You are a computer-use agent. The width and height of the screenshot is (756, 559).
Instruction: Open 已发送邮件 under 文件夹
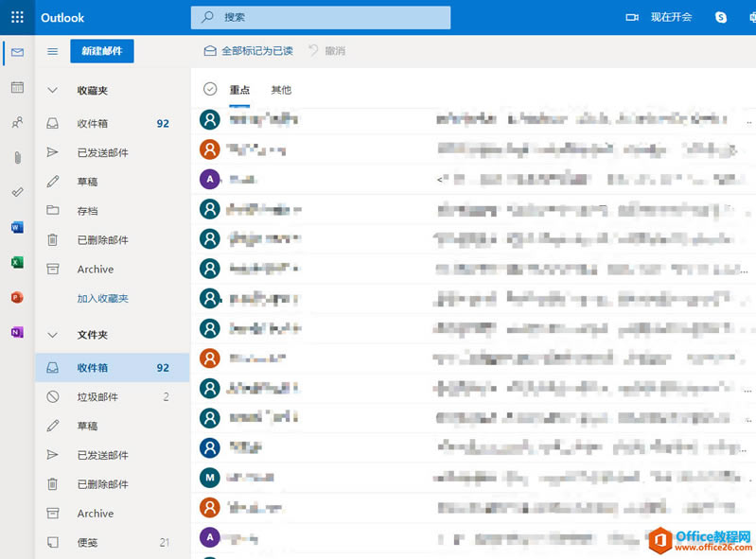click(x=112, y=455)
